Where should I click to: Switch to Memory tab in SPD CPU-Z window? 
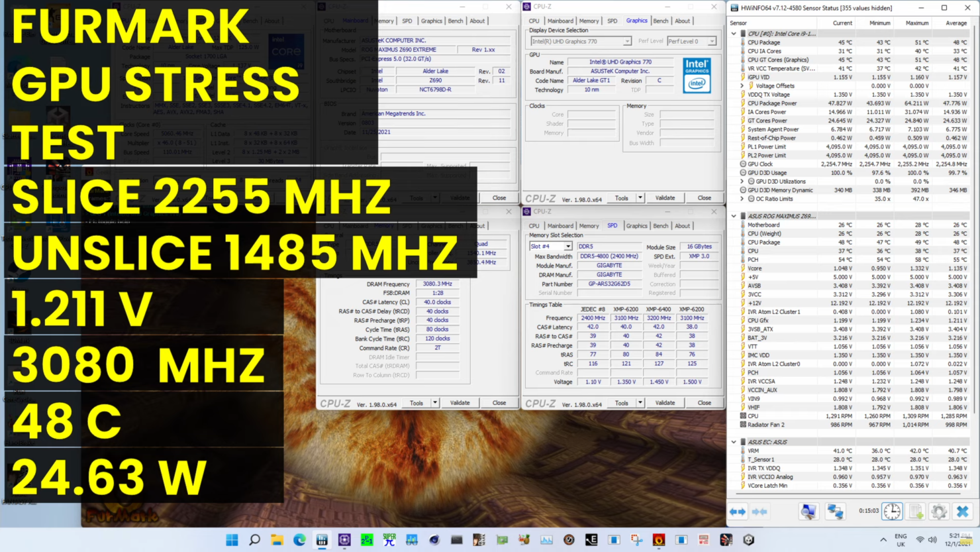[x=589, y=226]
